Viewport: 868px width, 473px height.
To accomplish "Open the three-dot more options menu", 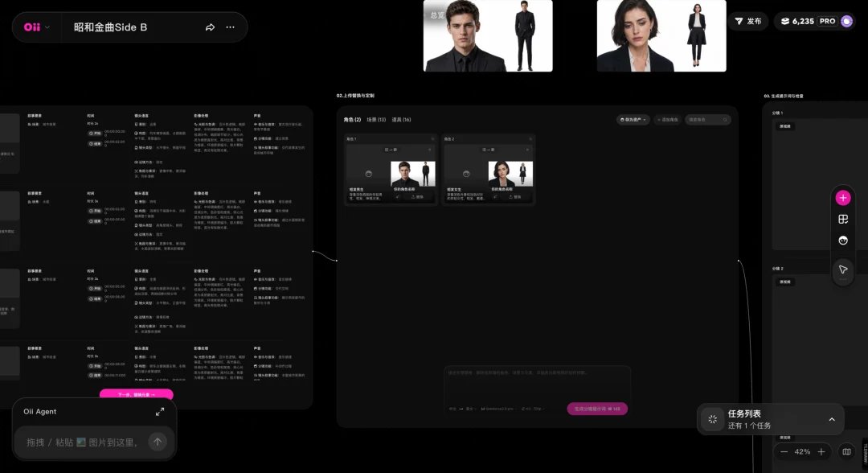I will pyautogui.click(x=231, y=27).
